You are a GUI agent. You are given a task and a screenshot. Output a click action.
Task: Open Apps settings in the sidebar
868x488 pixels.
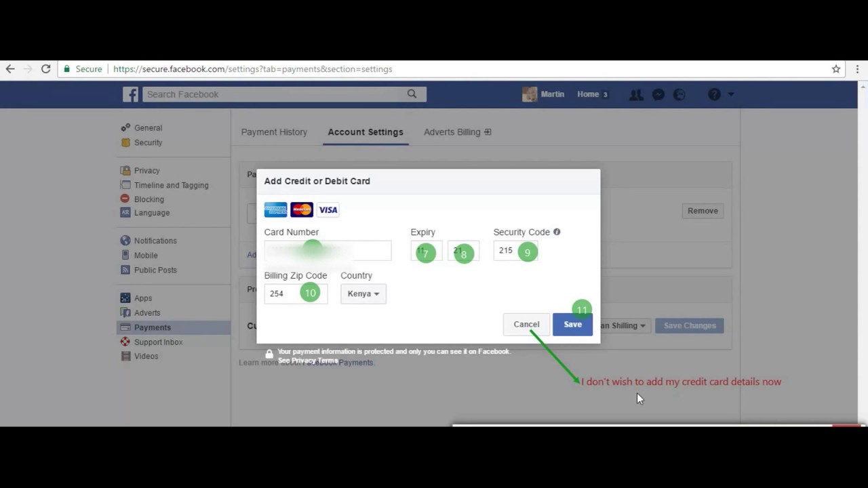(142, 298)
